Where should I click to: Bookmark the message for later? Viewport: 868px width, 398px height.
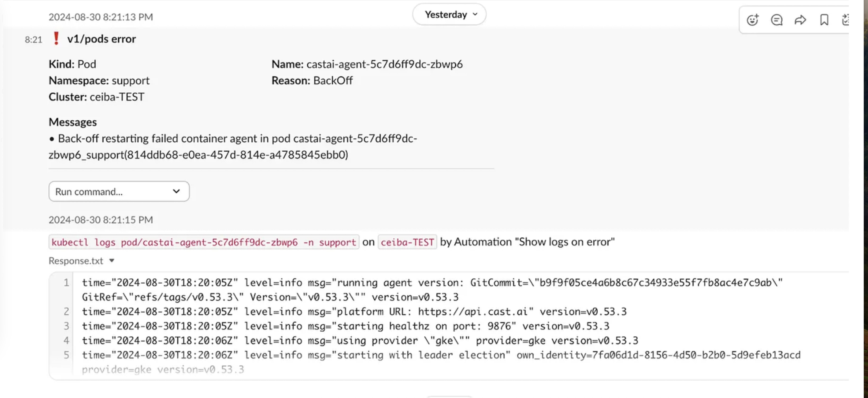pyautogui.click(x=824, y=20)
